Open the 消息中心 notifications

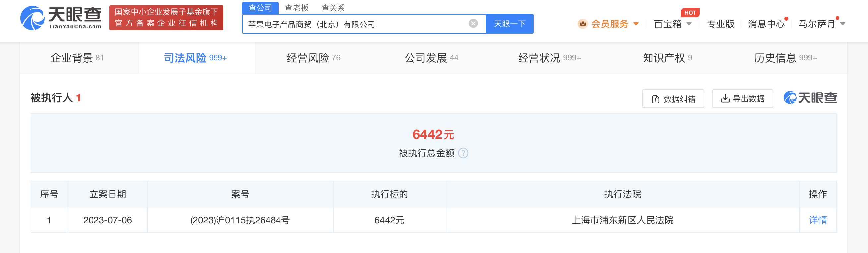pyautogui.click(x=767, y=24)
